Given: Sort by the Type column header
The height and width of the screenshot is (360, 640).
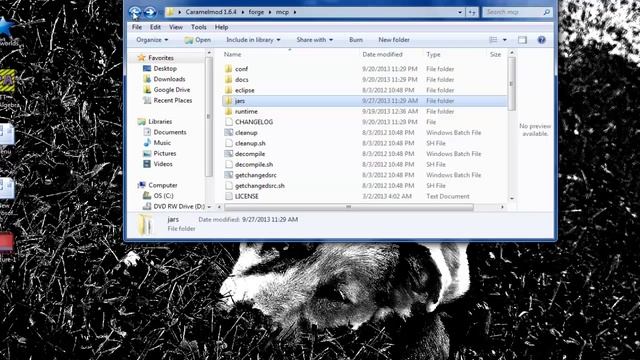Looking at the screenshot, I should (433, 54).
